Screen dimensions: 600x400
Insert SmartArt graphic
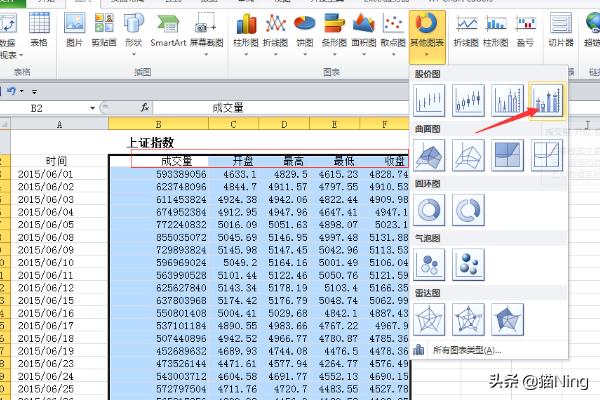click(x=168, y=30)
